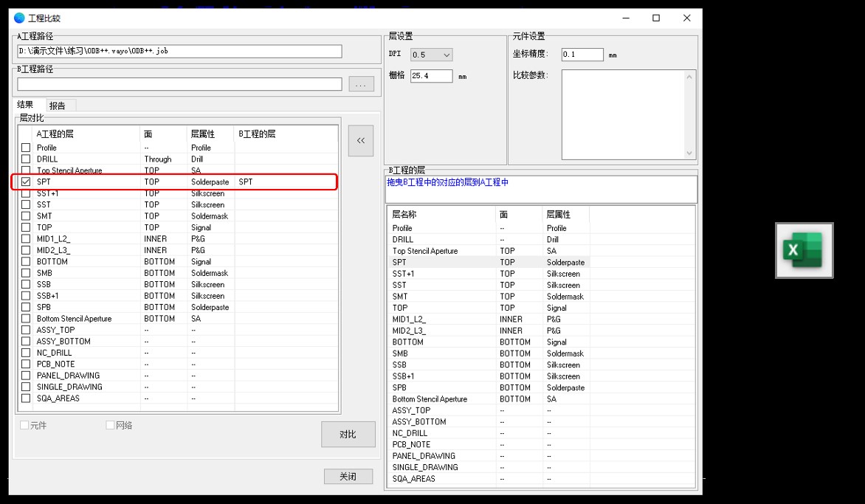Click the 层属性 column header in 层对比
The height and width of the screenshot is (504, 865).
pyautogui.click(x=203, y=134)
